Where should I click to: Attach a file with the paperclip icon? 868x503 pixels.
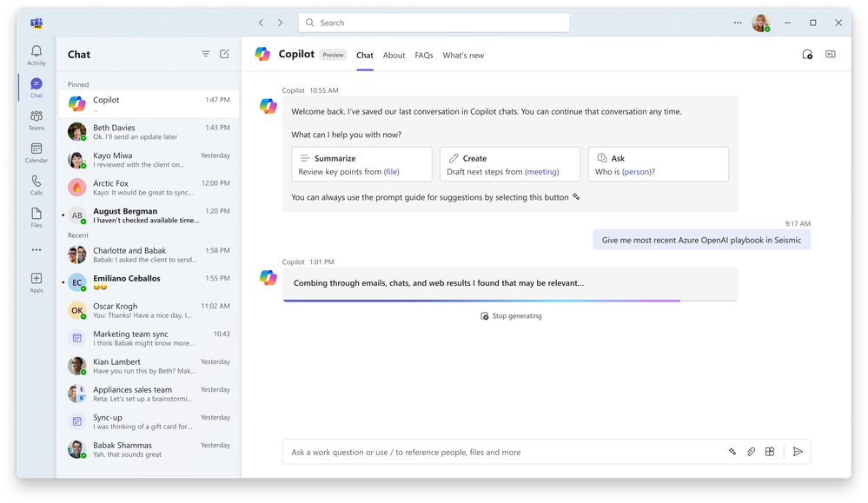752,452
